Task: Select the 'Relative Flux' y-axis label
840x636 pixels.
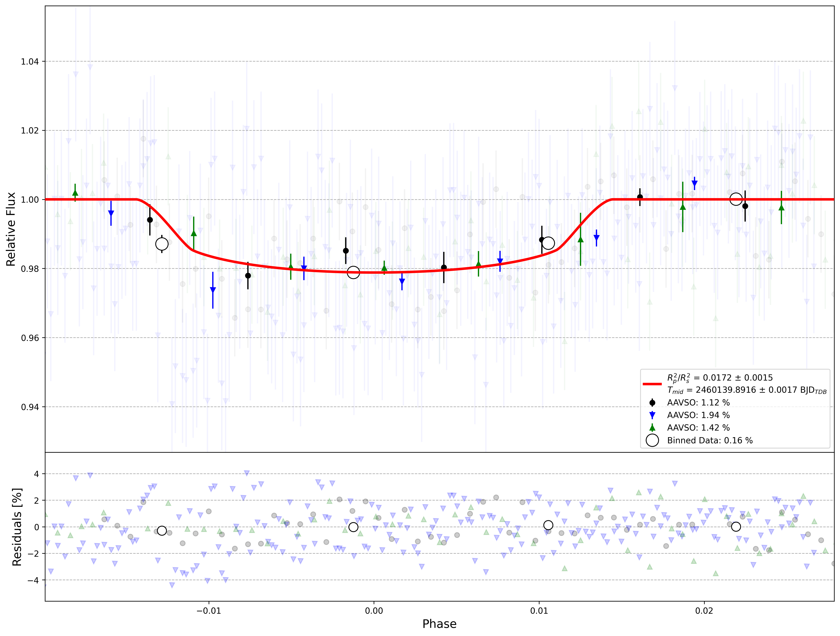Action: click(x=11, y=229)
